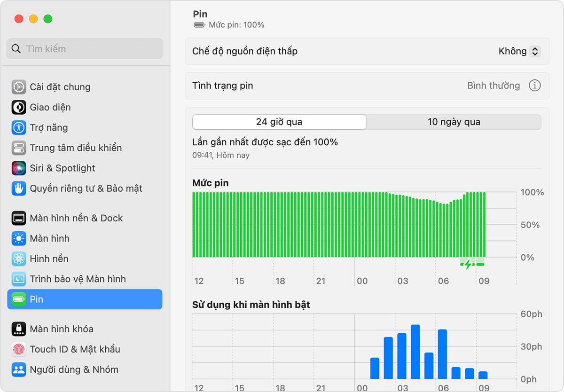Open Siri & Spotlight icon

click(19, 168)
